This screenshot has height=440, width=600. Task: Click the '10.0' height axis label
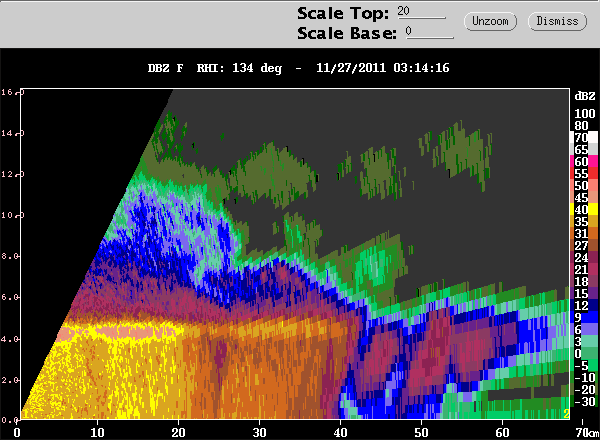pos(11,215)
